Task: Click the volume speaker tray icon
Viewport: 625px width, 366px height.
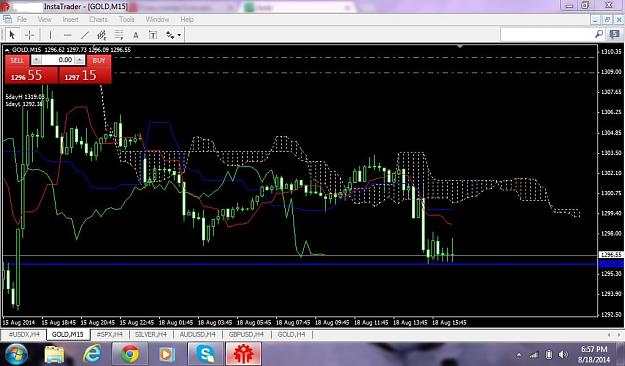Action: [563, 354]
